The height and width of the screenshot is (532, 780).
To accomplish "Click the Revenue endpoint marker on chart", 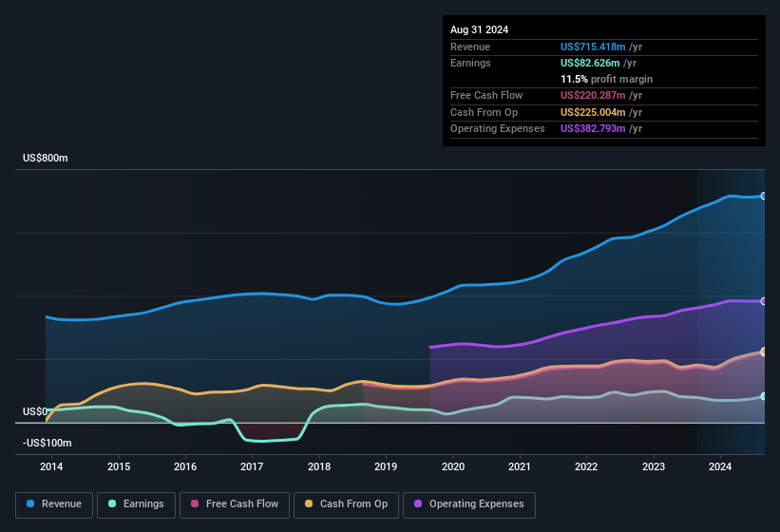I will (x=763, y=196).
